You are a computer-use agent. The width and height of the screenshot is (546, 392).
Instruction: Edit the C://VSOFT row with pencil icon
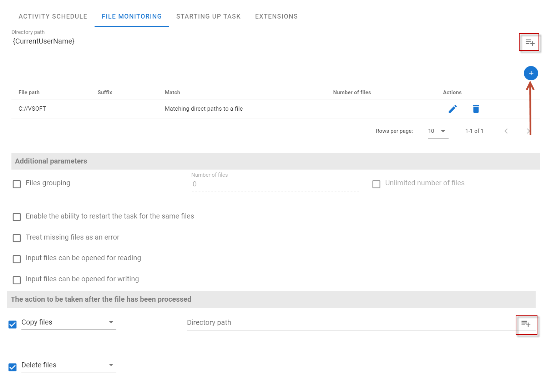pos(453,109)
